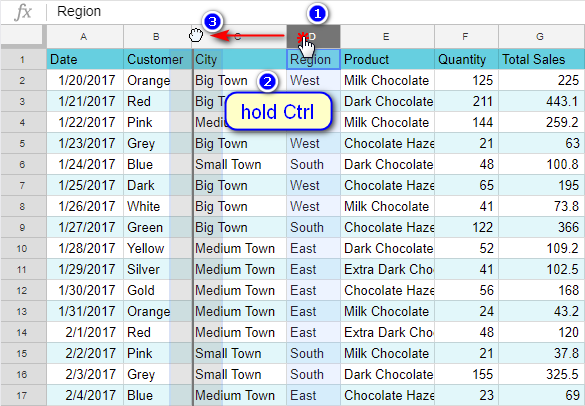Select total sales cell 325.5
The image size is (585, 406).
click(542, 374)
